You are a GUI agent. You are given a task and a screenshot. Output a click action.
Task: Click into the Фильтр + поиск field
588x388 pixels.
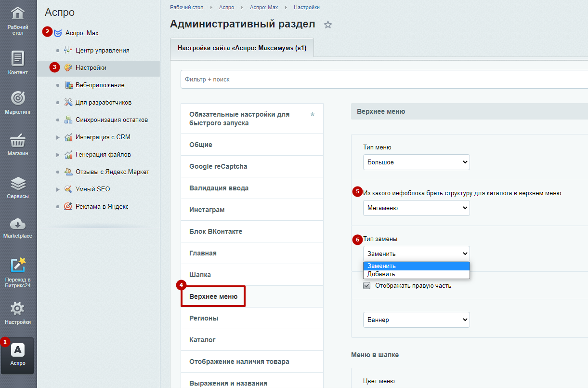click(x=384, y=79)
